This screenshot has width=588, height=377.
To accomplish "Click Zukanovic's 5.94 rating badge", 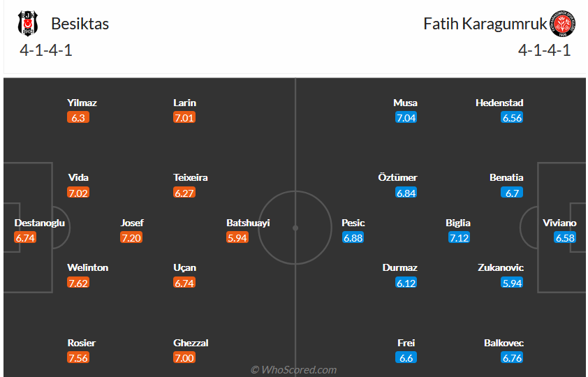I will [512, 283].
